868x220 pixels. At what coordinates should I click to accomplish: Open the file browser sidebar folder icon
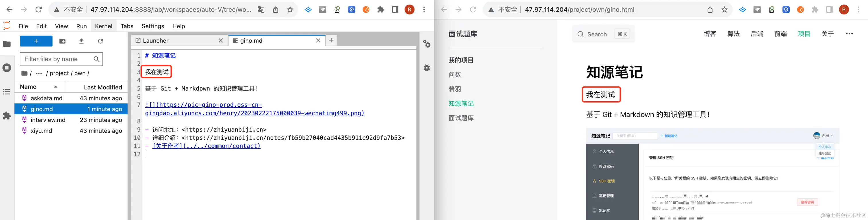click(x=7, y=44)
